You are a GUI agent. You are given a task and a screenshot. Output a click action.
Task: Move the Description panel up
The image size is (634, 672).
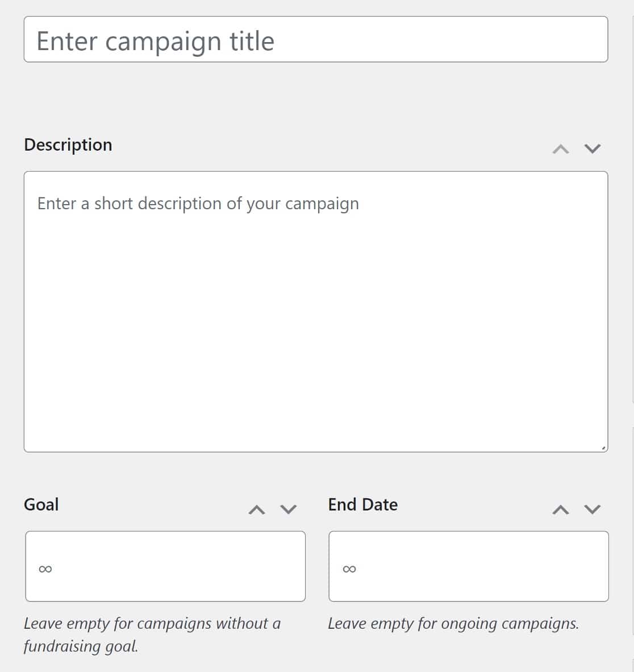560,149
